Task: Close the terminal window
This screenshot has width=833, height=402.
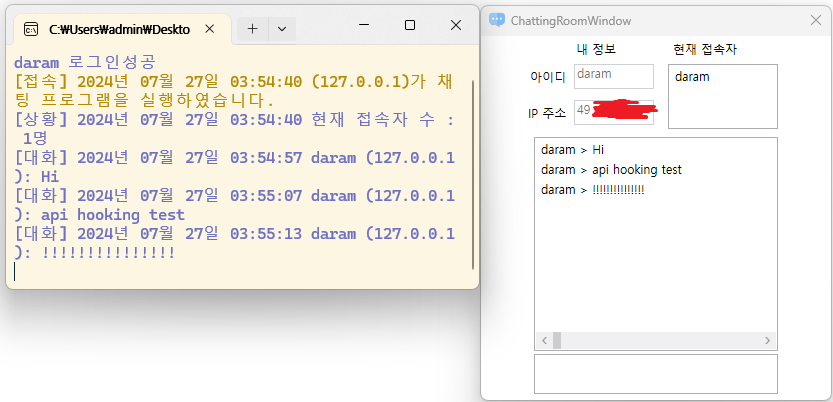Action: (456, 25)
